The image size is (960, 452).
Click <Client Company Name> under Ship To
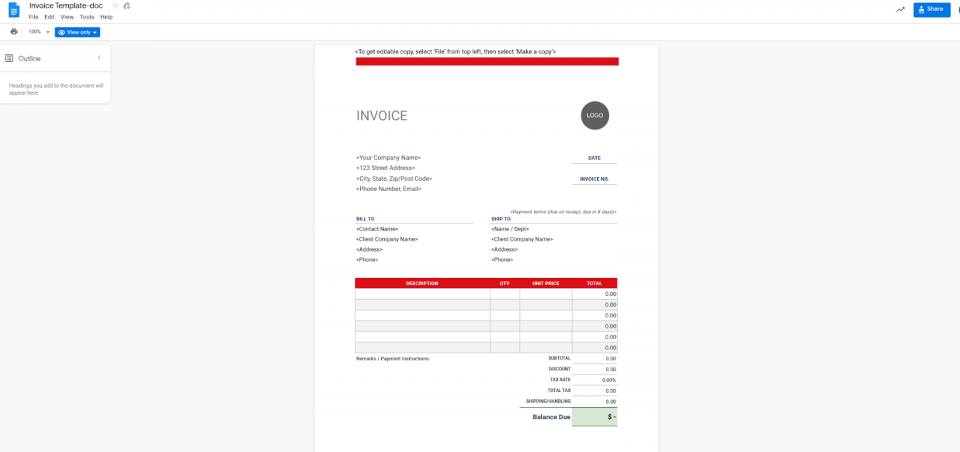(x=522, y=239)
